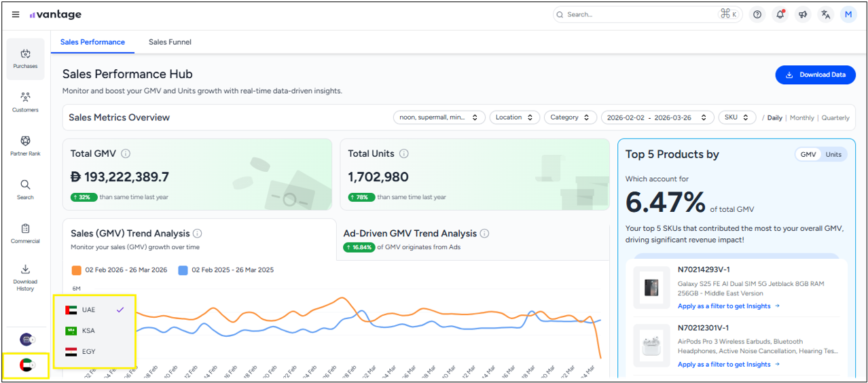Switch Top 5 Products toggle to Units
This screenshot has width=868, height=383.
(x=833, y=155)
